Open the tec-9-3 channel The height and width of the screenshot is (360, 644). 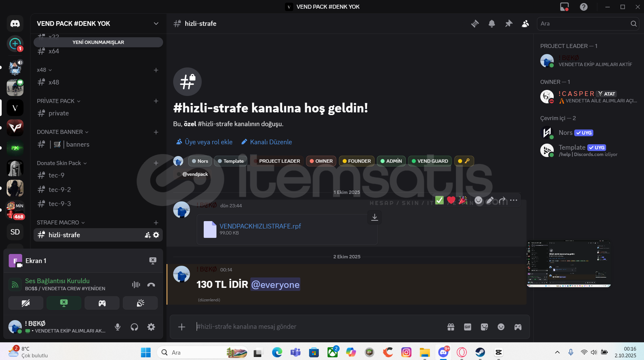(x=98, y=204)
